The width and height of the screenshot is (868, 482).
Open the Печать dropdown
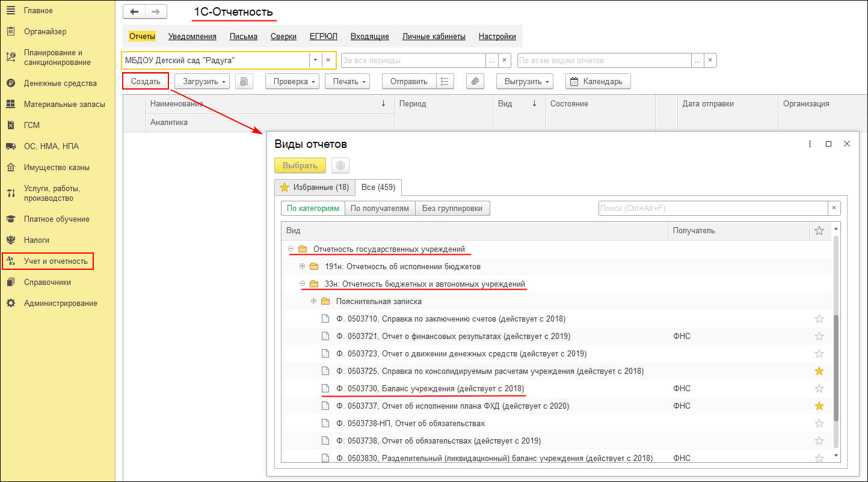coord(347,81)
